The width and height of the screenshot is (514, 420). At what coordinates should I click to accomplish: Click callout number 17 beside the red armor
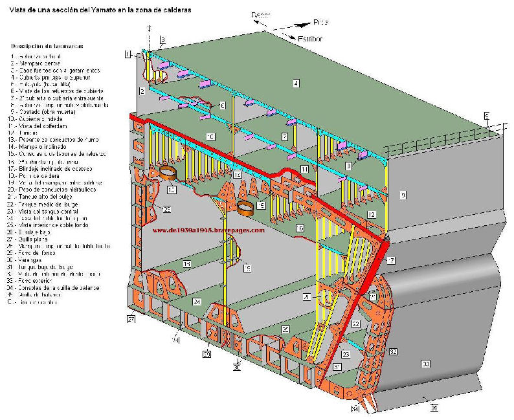tap(391, 260)
